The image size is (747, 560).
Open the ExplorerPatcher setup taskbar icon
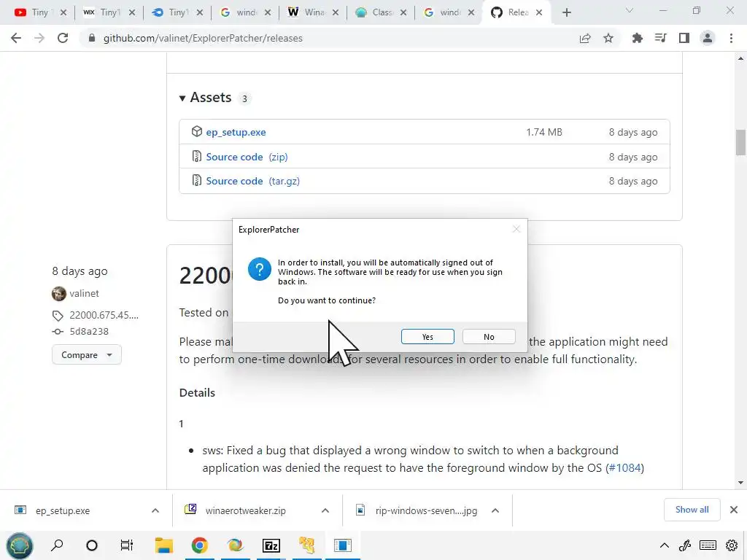(x=343, y=545)
